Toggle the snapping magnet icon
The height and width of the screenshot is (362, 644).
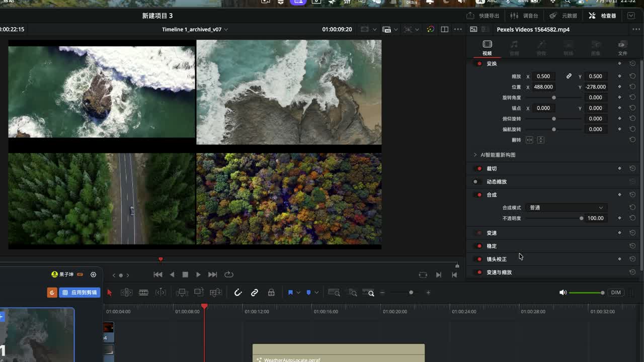[238, 293]
